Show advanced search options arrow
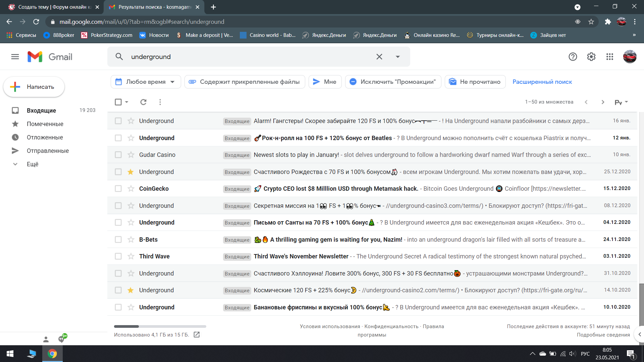This screenshot has height=362, width=644. (398, 57)
